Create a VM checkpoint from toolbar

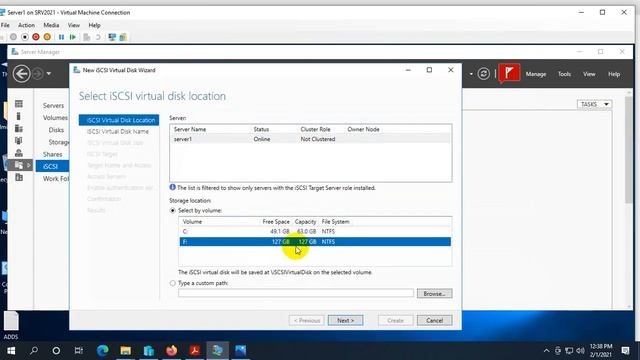87,37
